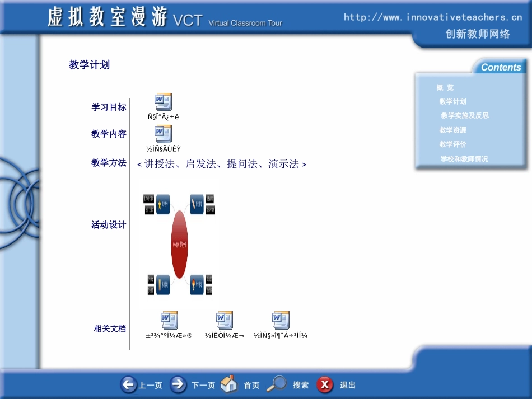
Task: Click the red oval center of the activity map
Action: pyautogui.click(x=180, y=245)
